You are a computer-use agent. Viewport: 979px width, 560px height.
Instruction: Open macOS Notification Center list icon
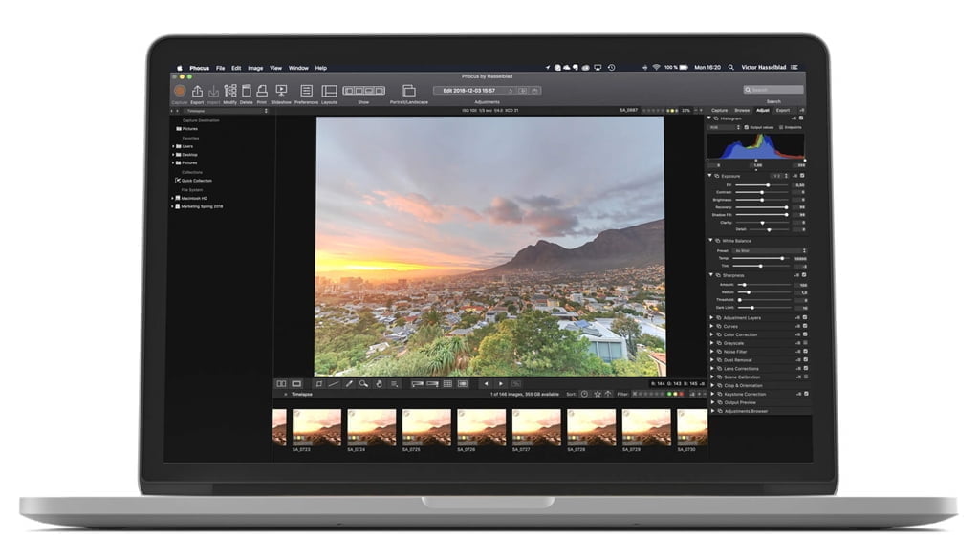794,68
